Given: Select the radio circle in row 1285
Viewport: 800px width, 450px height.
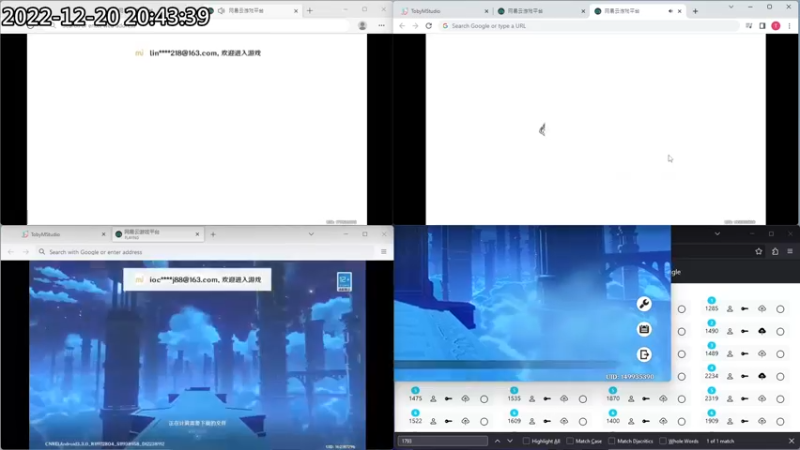Looking at the screenshot, I should 780,309.
